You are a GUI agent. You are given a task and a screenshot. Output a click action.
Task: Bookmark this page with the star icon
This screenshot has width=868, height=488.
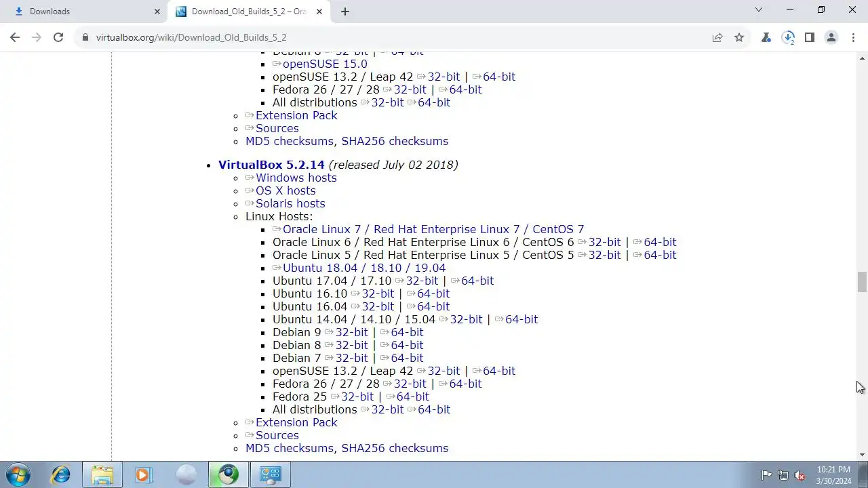739,37
